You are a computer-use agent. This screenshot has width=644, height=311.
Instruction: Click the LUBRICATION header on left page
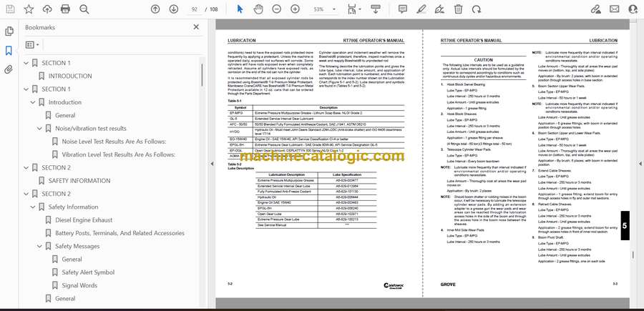tap(242, 41)
